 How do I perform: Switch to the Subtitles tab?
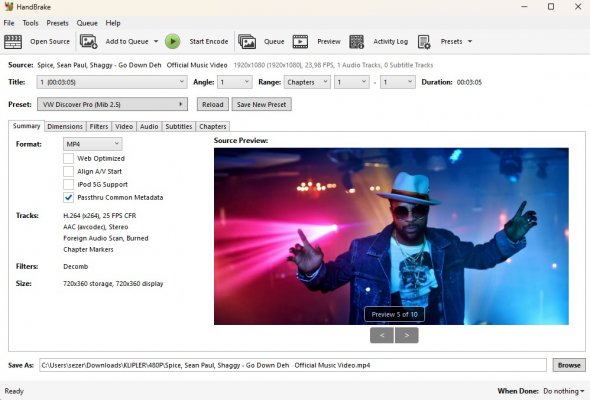(x=179, y=126)
